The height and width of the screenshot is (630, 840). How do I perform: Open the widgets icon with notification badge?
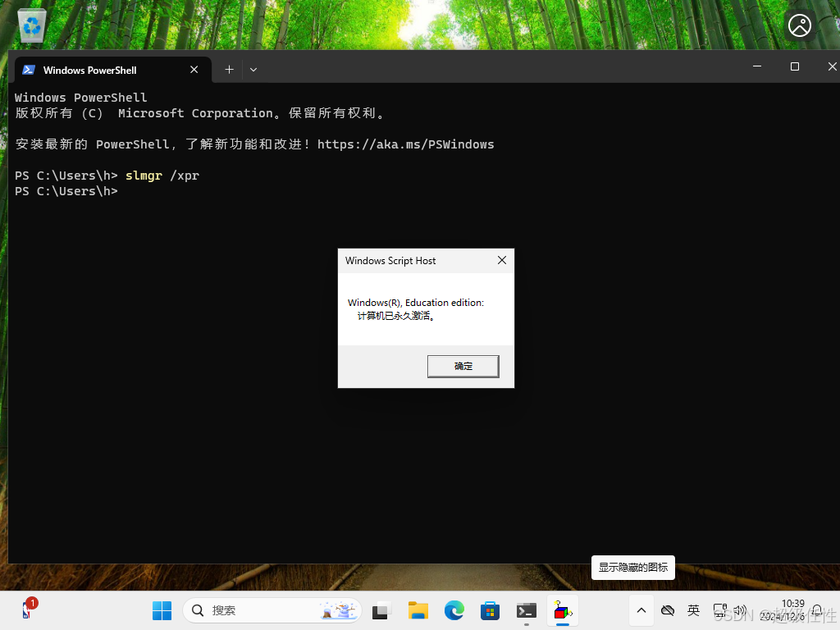pyautogui.click(x=28, y=609)
